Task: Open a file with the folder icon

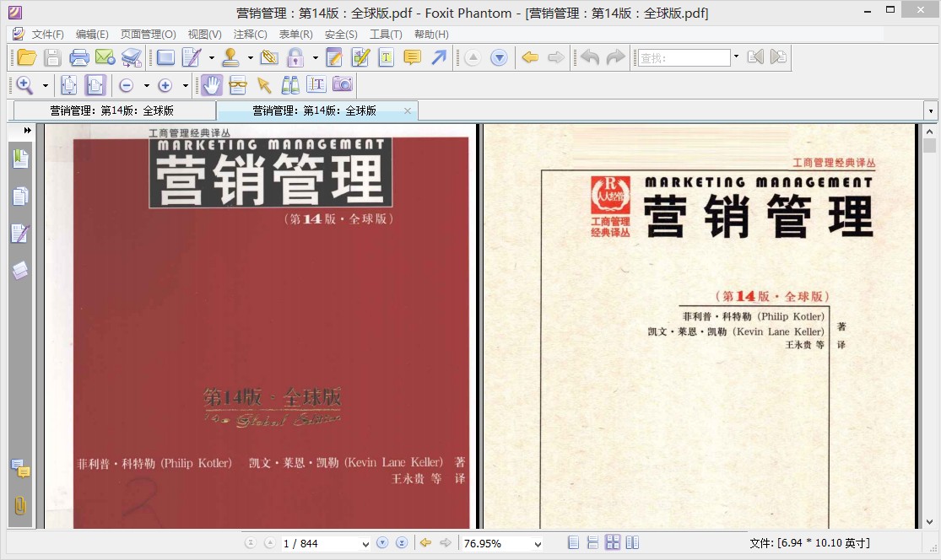Action: coord(27,57)
